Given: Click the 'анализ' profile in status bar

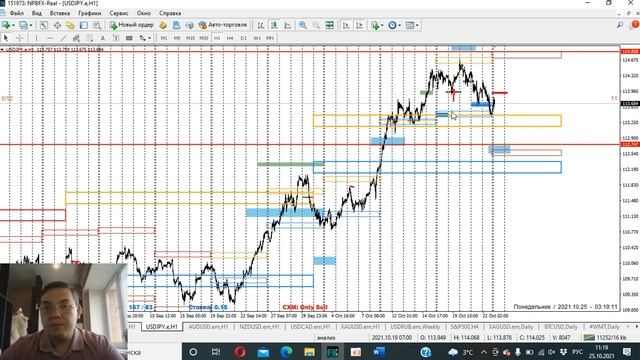Looking at the screenshot, I should coord(326,338).
